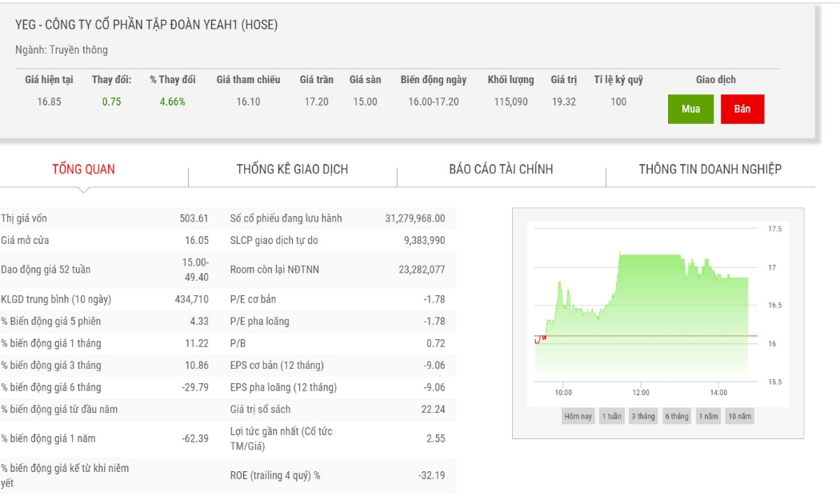Click 6 tháng change value -29.79
The width and height of the screenshot is (840, 504).
(x=195, y=387)
